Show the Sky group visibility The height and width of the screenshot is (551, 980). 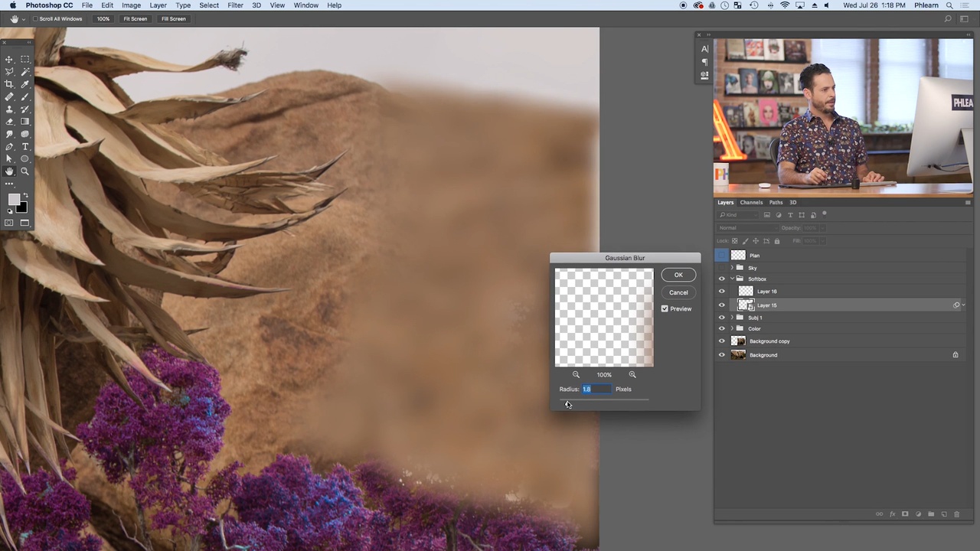point(721,268)
